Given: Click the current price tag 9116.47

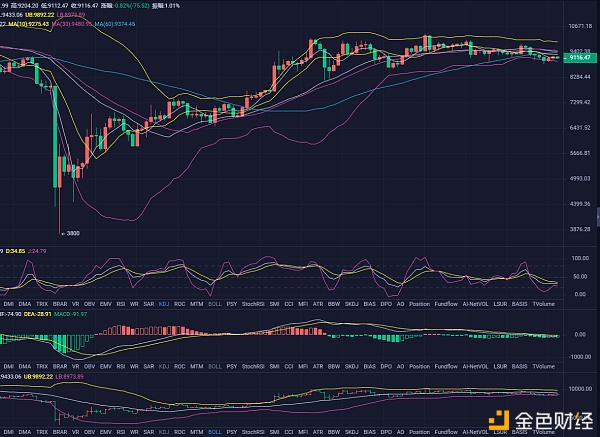Looking at the screenshot, I should (580, 58).
